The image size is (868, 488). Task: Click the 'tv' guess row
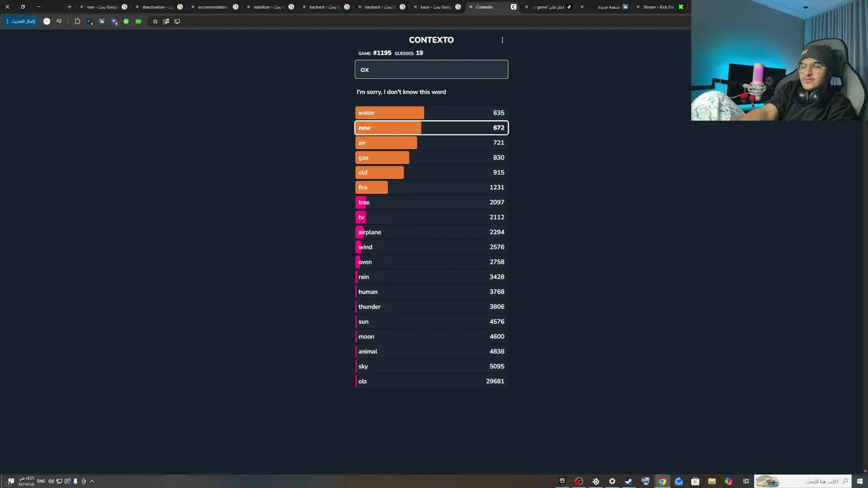[x=431, y=217]
